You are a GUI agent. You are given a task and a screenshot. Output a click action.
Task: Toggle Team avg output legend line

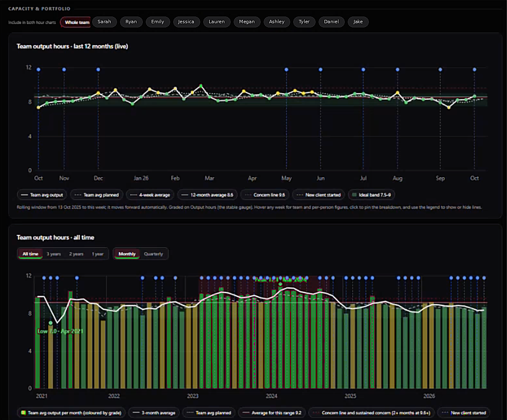point(42,195)
